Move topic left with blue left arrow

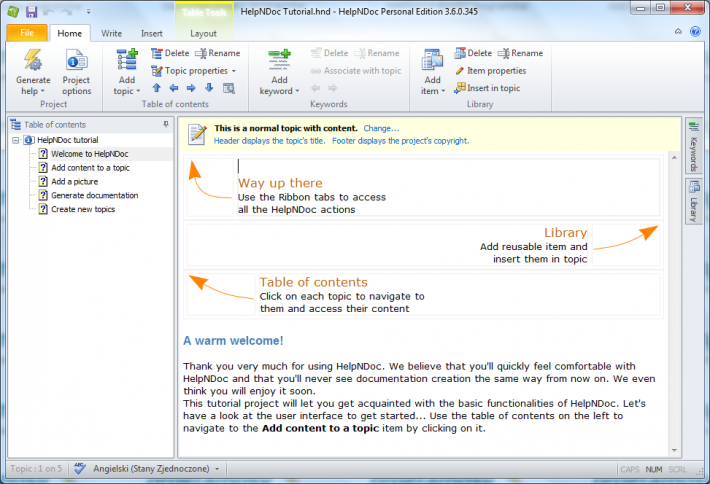pyautogui.click(x=174, y=88)
